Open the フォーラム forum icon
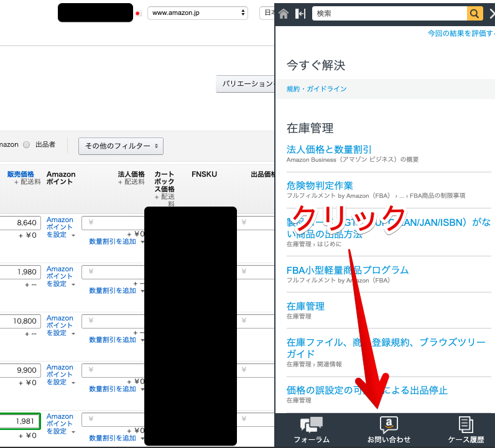Viewport: 495px width, 448px height. click(x=312, y=430)
